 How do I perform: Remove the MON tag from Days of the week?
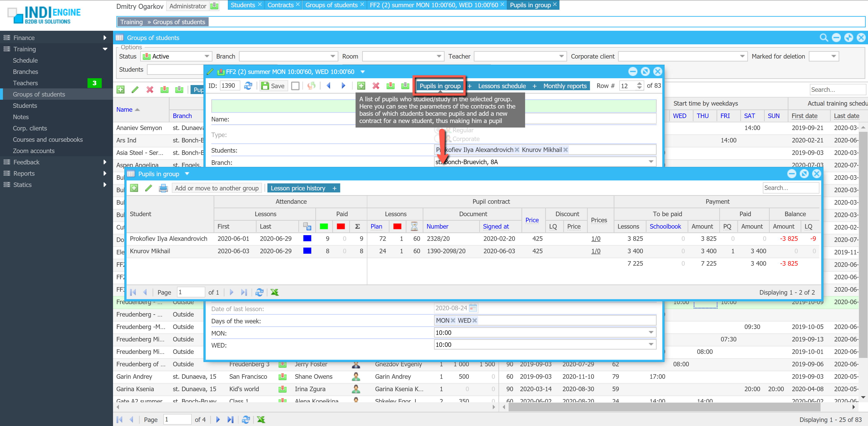click(453, 320)
